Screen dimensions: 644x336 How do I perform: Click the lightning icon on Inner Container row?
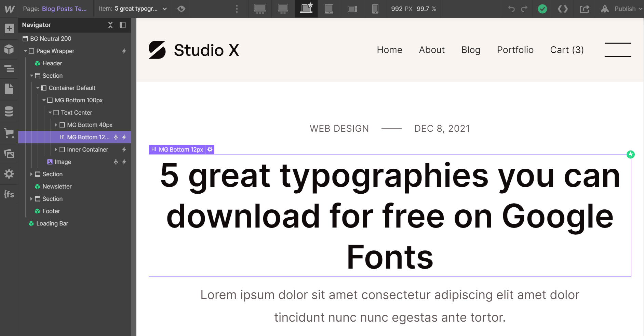pos(124,150)
